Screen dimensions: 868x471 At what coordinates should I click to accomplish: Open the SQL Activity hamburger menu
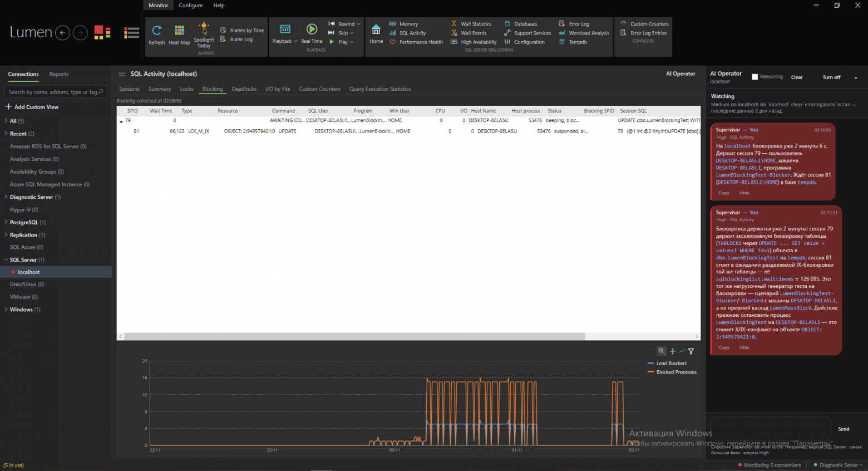coord(122,73)
